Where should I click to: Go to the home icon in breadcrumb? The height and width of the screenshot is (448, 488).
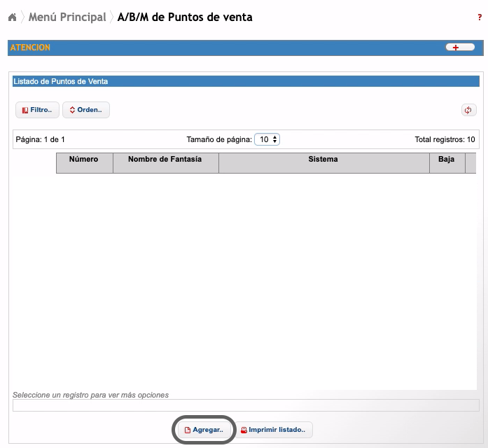(x=12, y=17)
